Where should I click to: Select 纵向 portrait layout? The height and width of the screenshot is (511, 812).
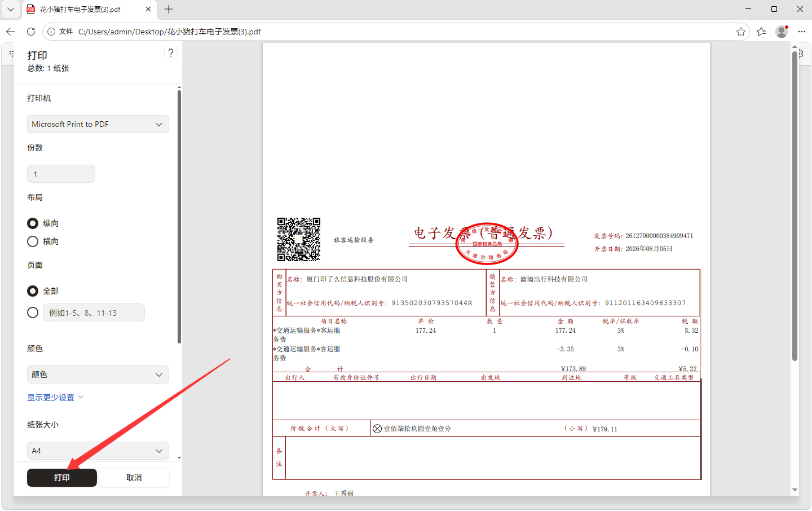(x=33, y=223)
